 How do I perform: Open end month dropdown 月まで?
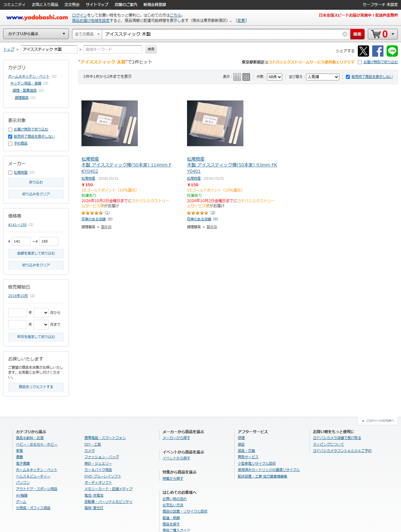(x=41, y=325)
